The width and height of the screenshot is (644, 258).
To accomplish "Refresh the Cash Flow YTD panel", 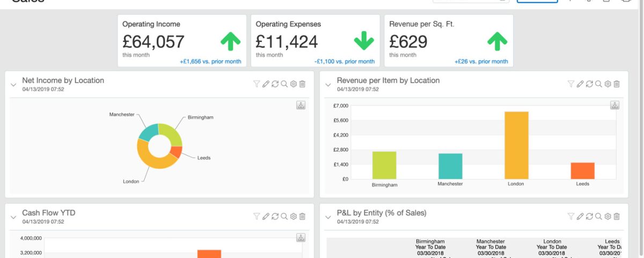I will tap(275, 216).
